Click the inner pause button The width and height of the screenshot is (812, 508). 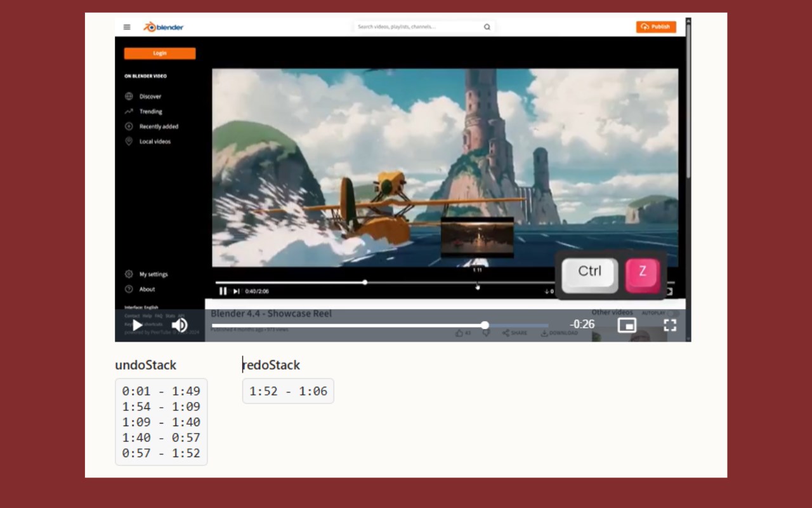223,291
